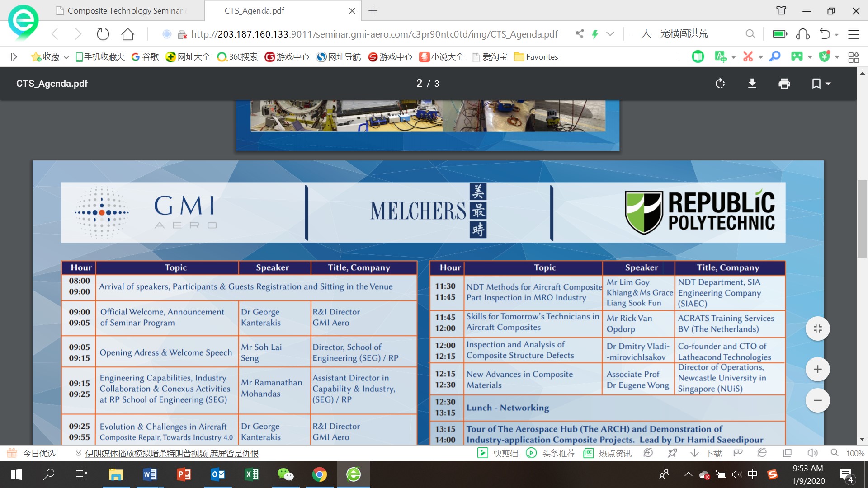This screenshot has width=868, height=488.
Task: Click the red scissors screenshot icon
Action: pyautogui.click(x=748, y=57)
